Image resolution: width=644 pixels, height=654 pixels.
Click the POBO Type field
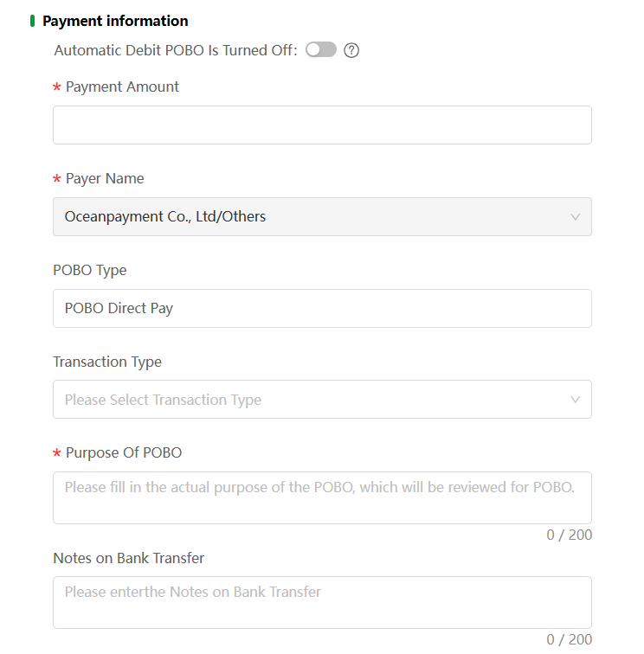point(322,308)
